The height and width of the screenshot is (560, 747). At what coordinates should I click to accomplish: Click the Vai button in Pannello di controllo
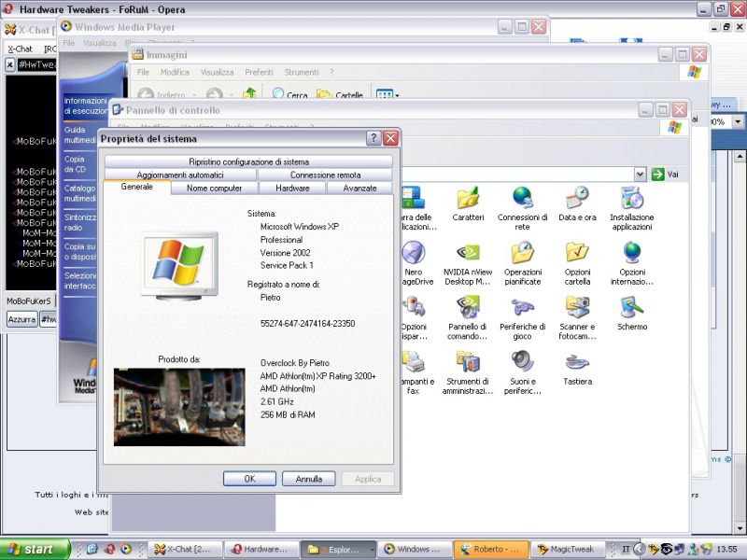click(x=665, y=175)
